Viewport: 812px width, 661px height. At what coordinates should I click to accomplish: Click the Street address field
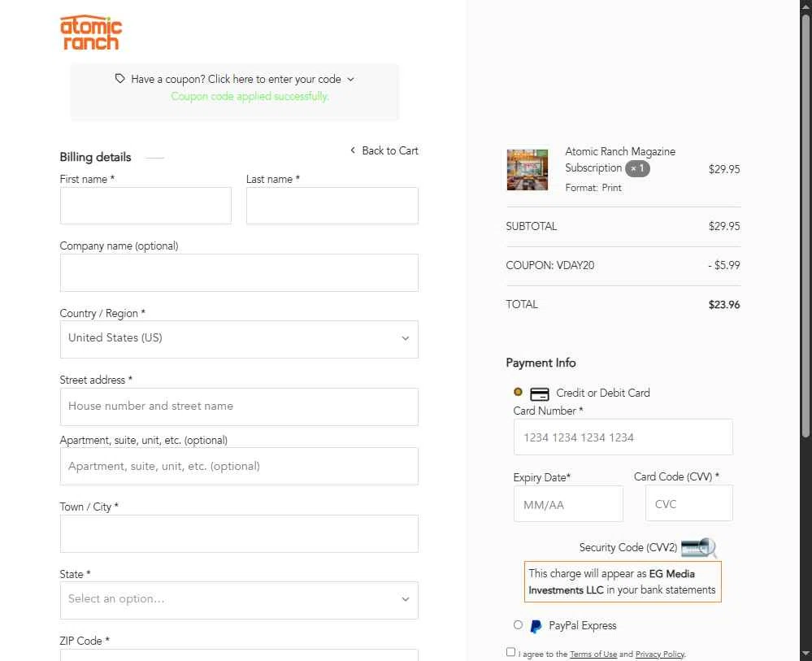click(x=239, y=407)
